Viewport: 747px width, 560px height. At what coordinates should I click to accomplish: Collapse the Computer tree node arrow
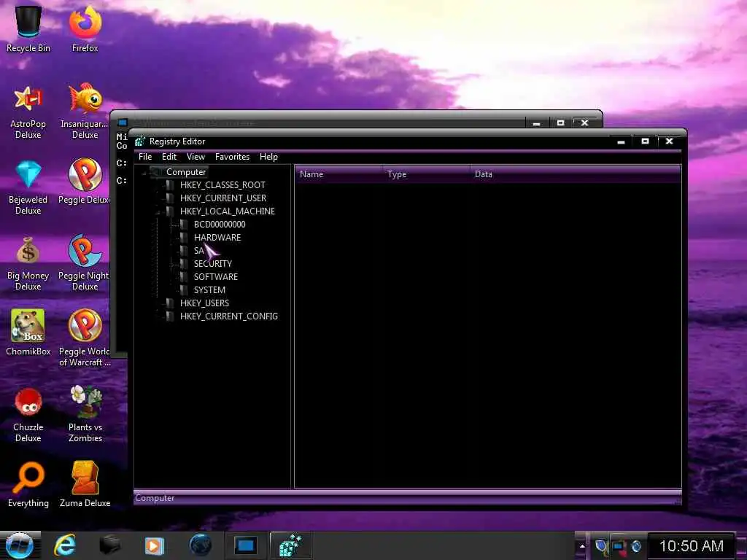point(144,172)
